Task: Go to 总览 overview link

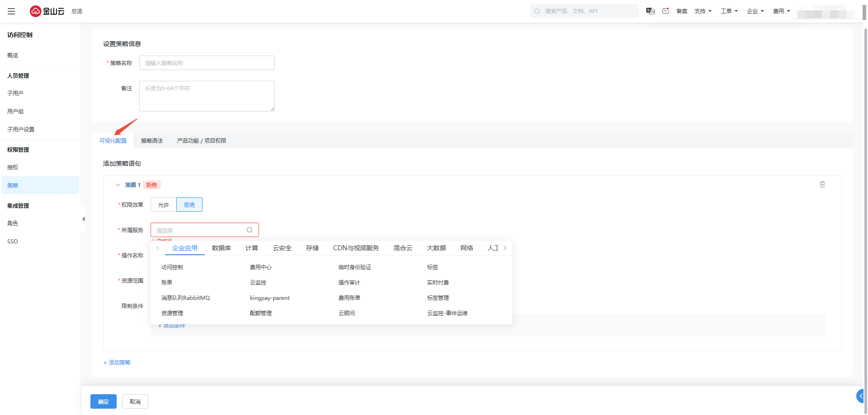Action: pyautogui.click(x=77, y=11)
